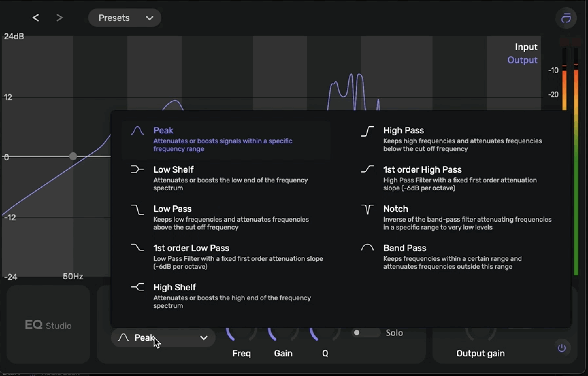Click the round logo icon at top right

[566, 18]
